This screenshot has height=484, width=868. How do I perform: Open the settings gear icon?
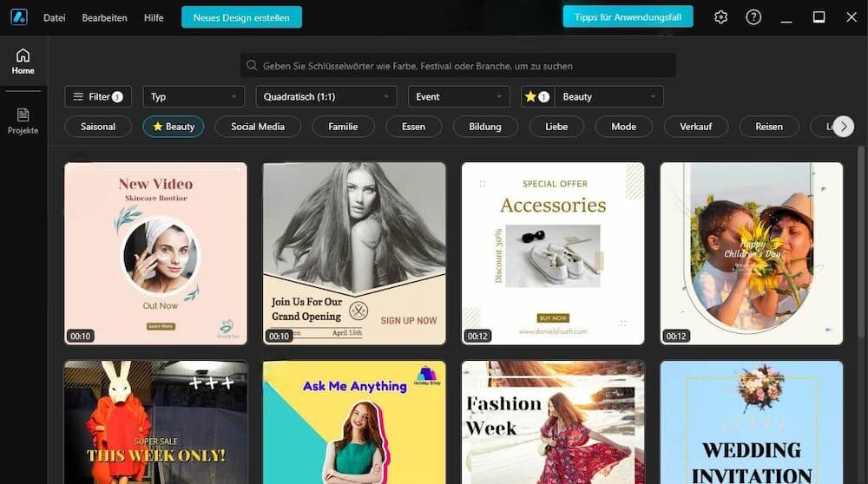click(x=720, y=17)
